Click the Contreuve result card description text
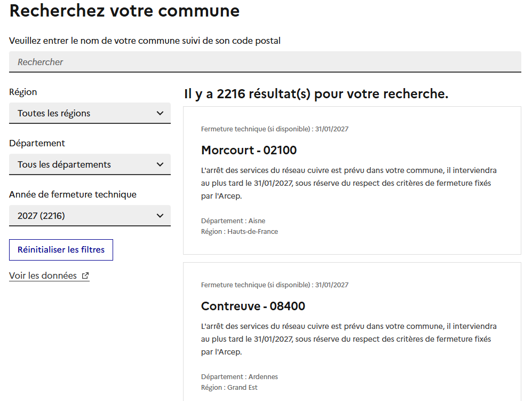 [x=349, y=339]
